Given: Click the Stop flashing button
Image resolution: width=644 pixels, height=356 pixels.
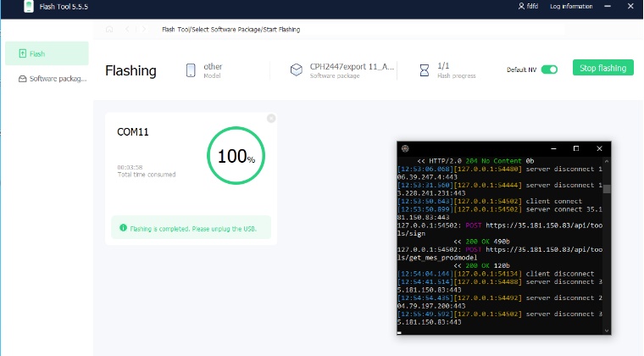Looking at the screenshot, I should (603, 68).
